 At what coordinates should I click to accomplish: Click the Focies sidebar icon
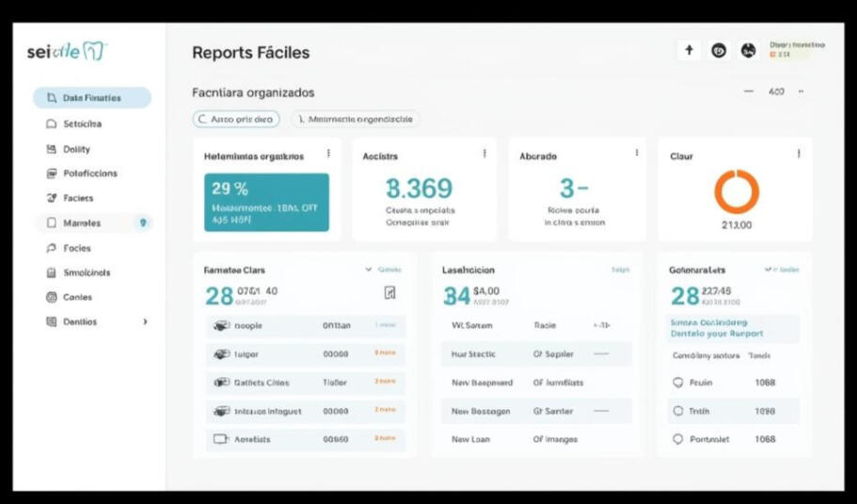(52, 248)
